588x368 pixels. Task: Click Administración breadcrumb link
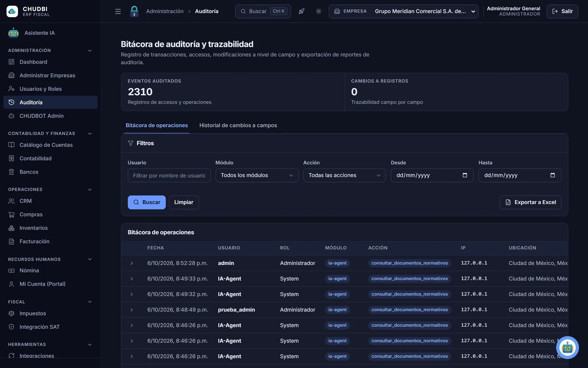(165, 11)
